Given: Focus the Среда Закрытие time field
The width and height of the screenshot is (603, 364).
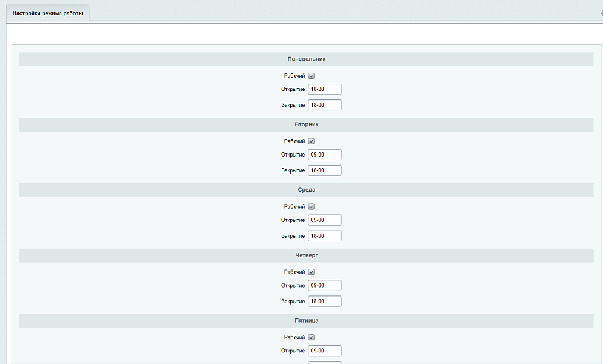Looking at the screenshot, I should pyautogui.click(x=324, y=236).
